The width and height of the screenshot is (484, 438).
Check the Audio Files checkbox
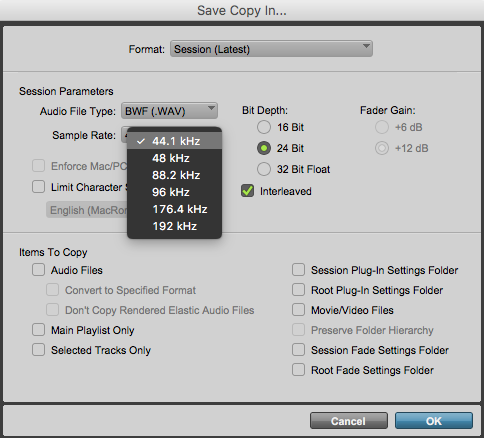click(38, 270)
